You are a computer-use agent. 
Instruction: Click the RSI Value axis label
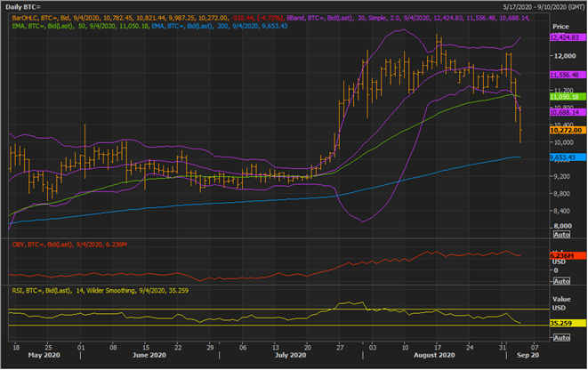[x=561, y=299]
